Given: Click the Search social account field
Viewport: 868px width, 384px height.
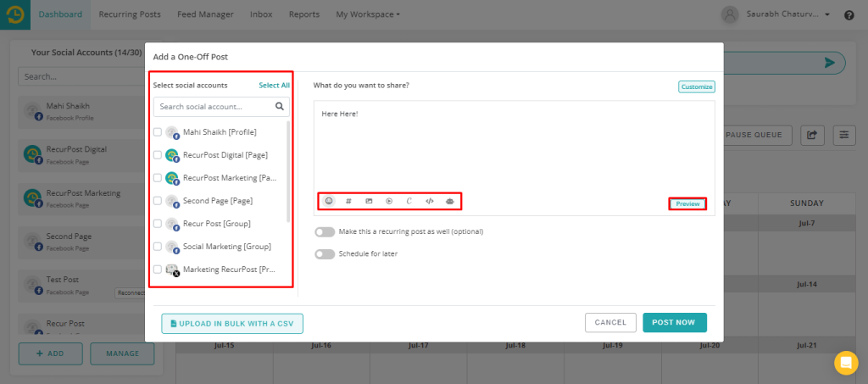Looking at the screenshot, I should (221, 106).
